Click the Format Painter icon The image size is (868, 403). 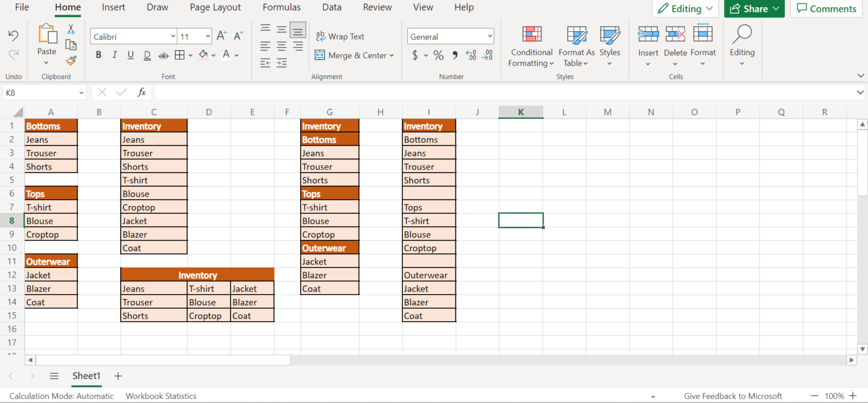click(71, 60)
